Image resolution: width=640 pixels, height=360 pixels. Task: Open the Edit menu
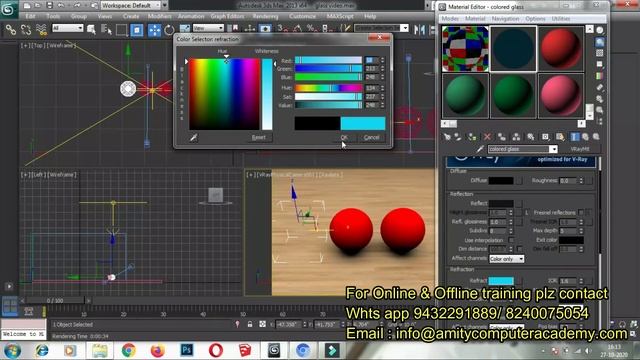[31, 16]
